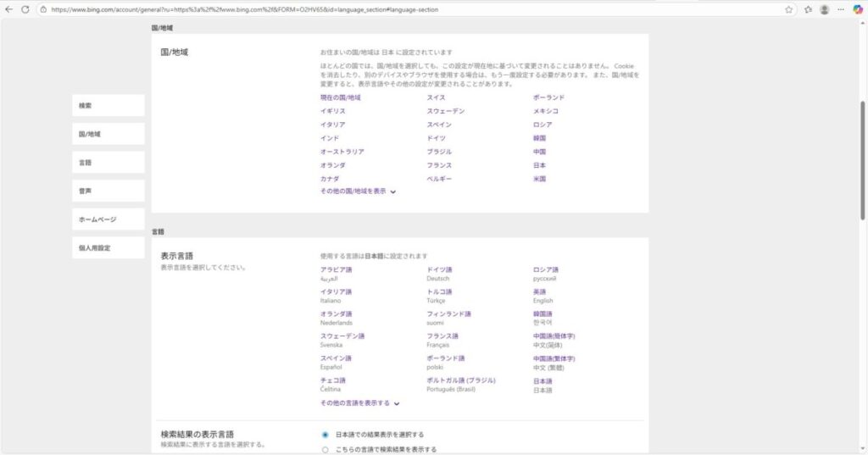Launch Copilot from the toolbar icon
This screenshot has width=868, height=455.
point(857,9)
